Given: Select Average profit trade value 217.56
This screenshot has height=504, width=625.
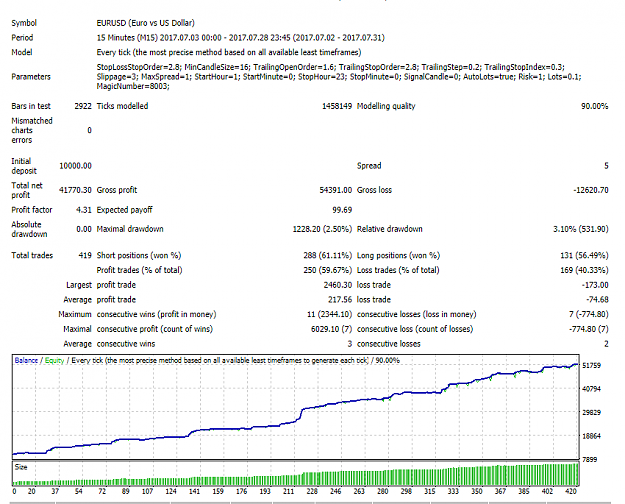Looking at the screenshot, I should click(x=340, y=300).
